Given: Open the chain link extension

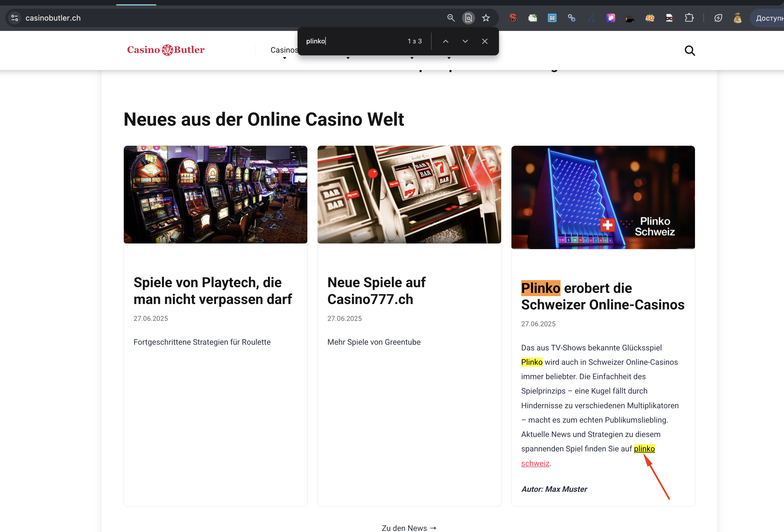Looking at the screenshot, I should 571,18.
